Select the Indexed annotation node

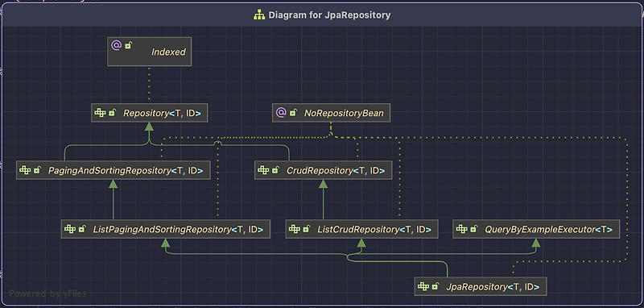(x=149, y=52)
